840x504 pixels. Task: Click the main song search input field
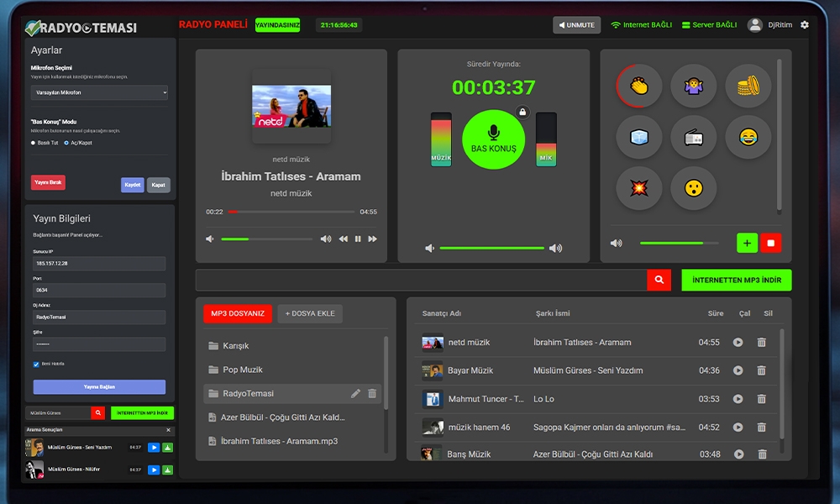coord(421,280)
